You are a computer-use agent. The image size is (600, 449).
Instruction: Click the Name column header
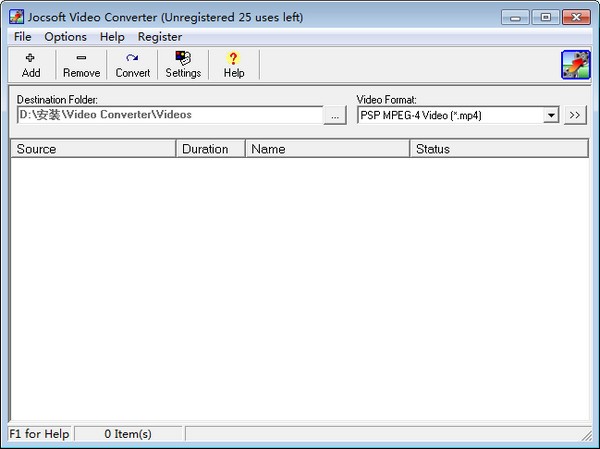pos(327,149)
